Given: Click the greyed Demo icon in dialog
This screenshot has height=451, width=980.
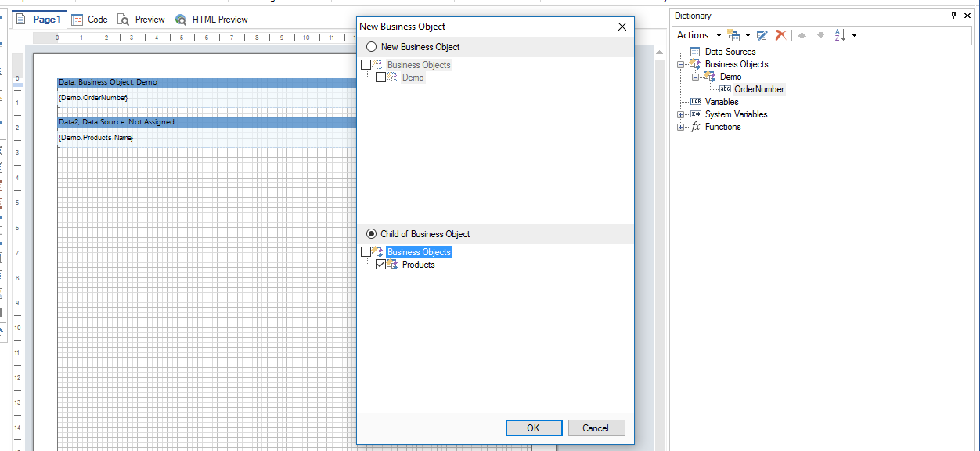Looking at the screenshot, I should pyautogui.click(x=392, y=78).
